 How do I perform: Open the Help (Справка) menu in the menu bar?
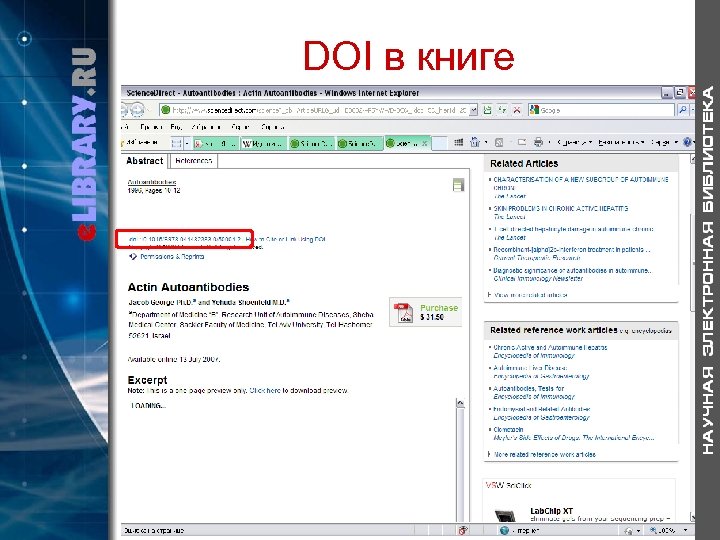pos(273,127)
